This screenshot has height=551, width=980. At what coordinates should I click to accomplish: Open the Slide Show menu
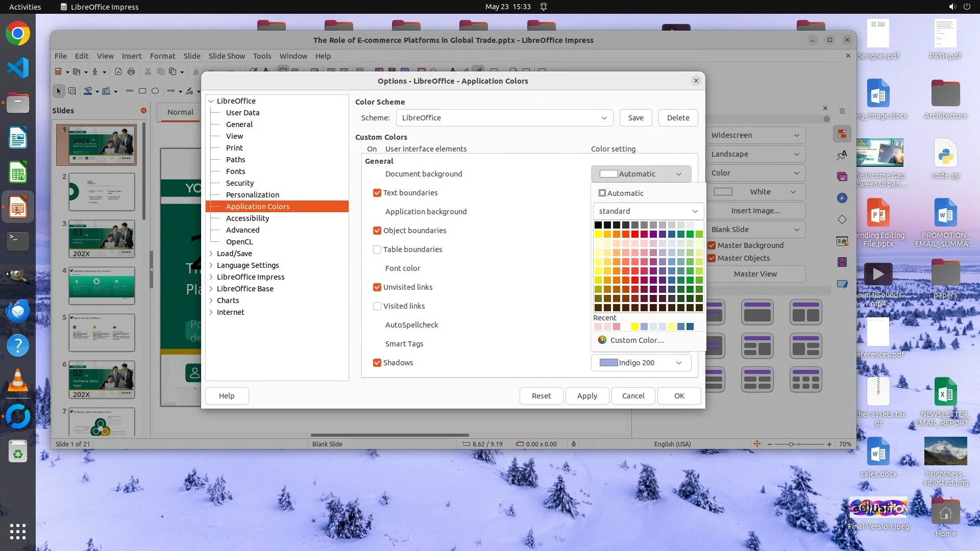point(227,56)
